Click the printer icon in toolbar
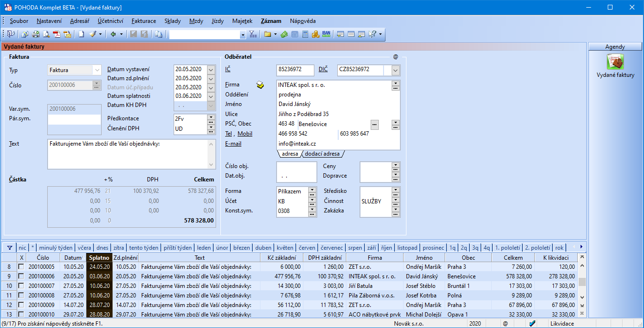This screenshot has width=644, height=328. point(36,34)
